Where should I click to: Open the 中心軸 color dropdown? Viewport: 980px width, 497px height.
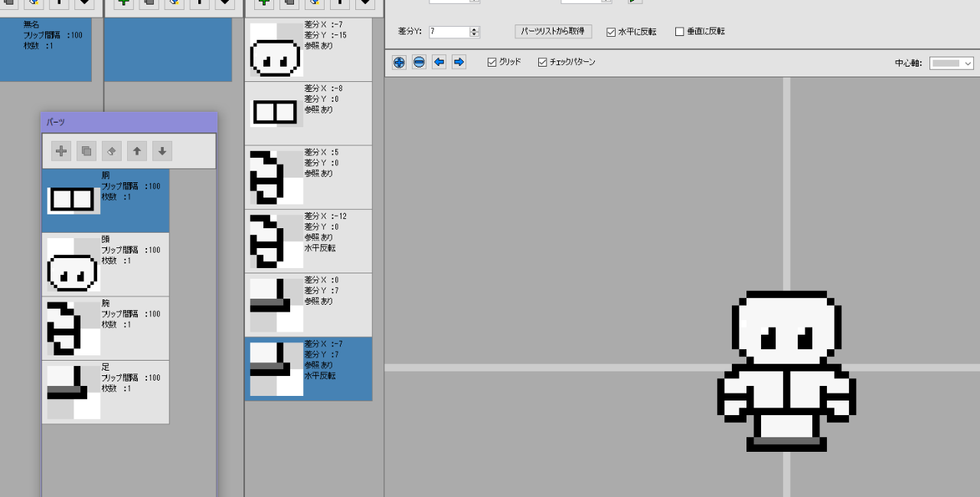[951, 64]
